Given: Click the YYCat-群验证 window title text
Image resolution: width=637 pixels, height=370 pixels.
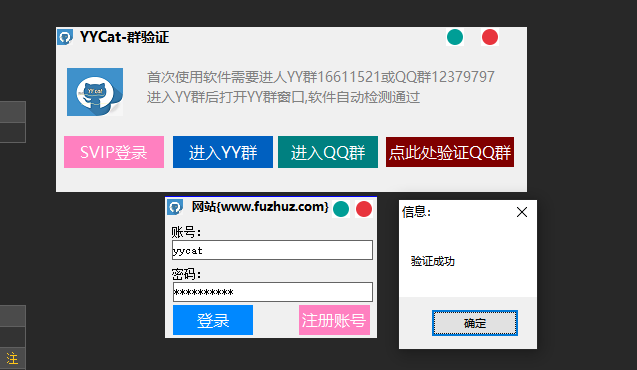Looking at the screenshot, I should pos(124,37).
